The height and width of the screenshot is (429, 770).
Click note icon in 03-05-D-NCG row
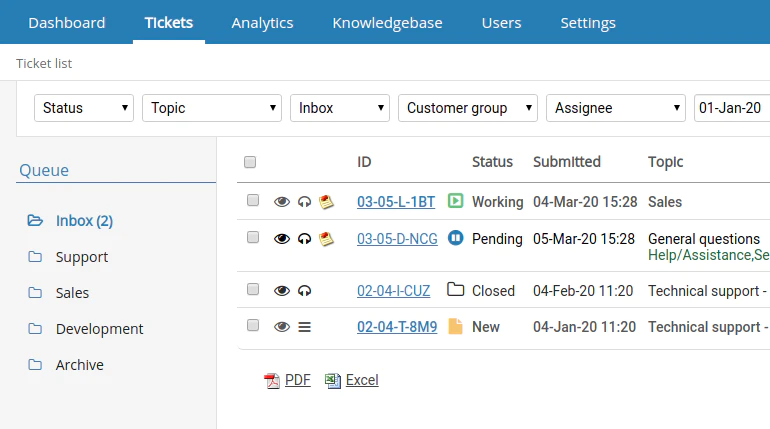coord(326,239)
